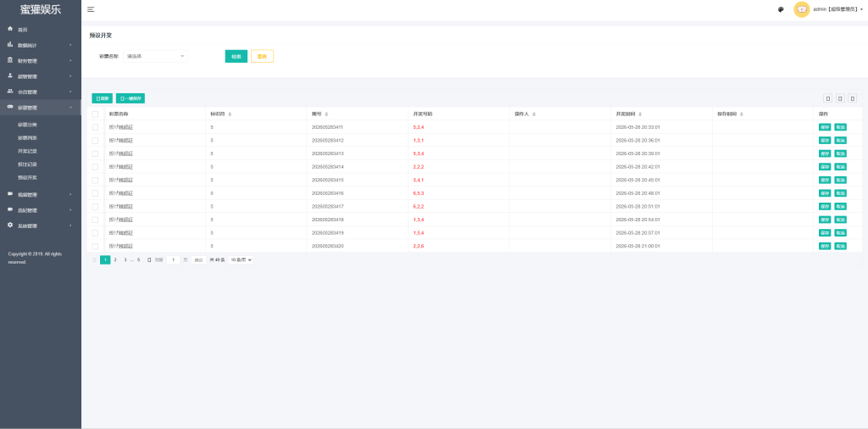The image size is (868, 429).
Task: Open the 10 per page size dropdown
Action: pyautogui.click(x=241, y=259)
